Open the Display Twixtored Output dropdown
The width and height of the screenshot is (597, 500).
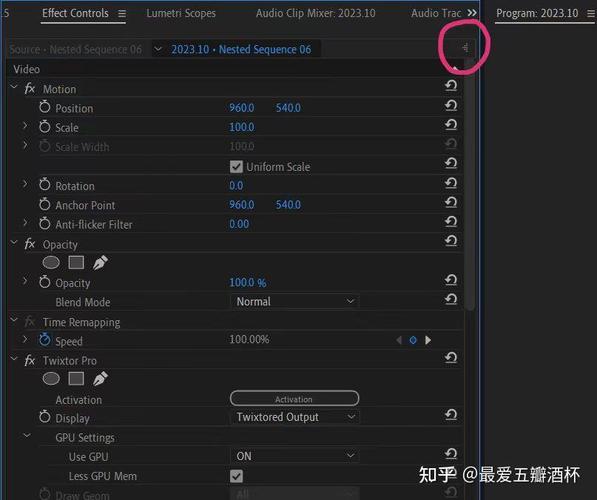coord(295,417)
